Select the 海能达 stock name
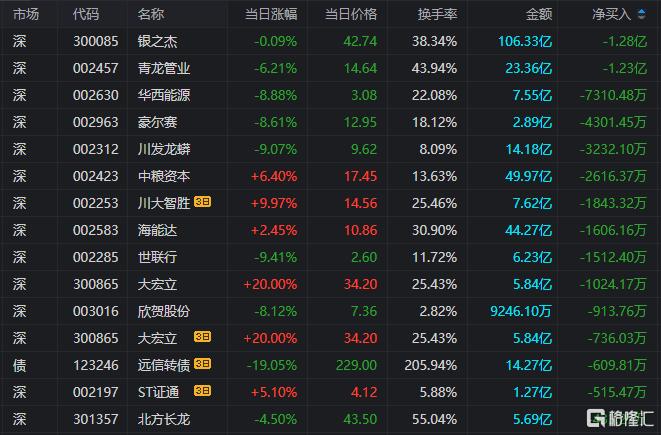The image size is (661, 435). [157, 230]
